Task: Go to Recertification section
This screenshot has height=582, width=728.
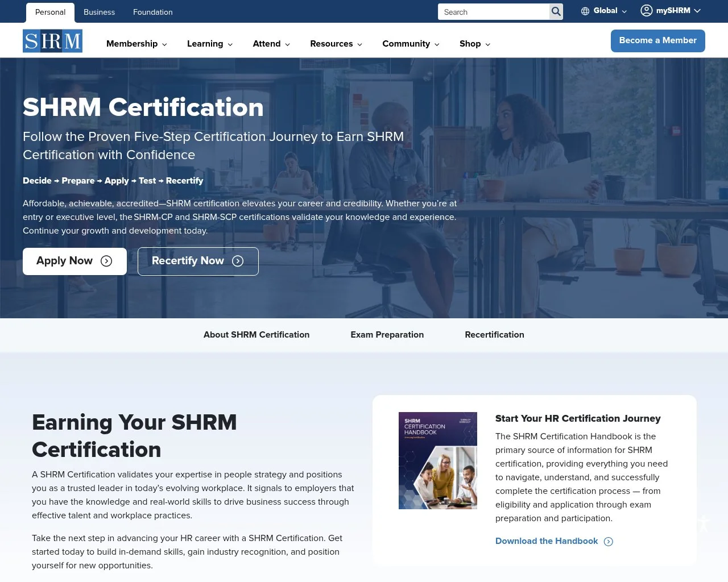Action: [494, 335]
